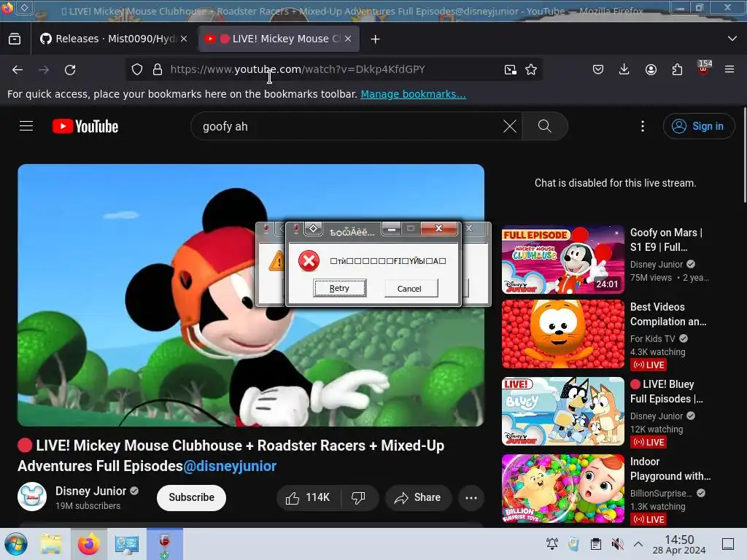
Task: Show site security padlock info
Action: coord(158,69)
